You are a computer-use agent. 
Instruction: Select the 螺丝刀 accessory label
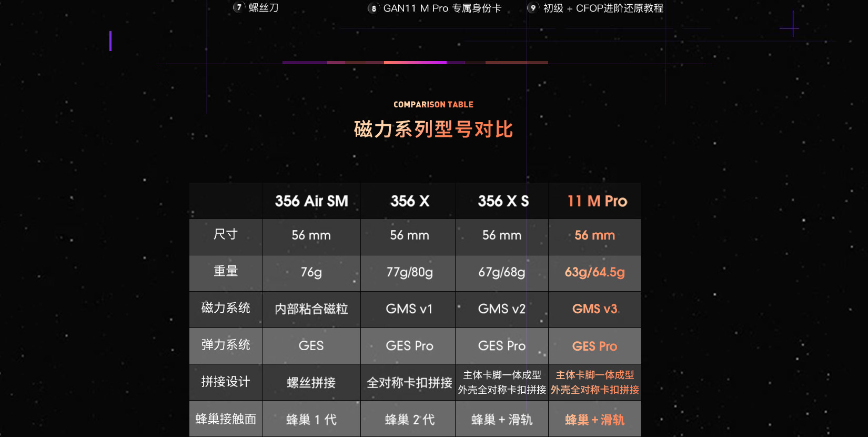click(264, 7)
